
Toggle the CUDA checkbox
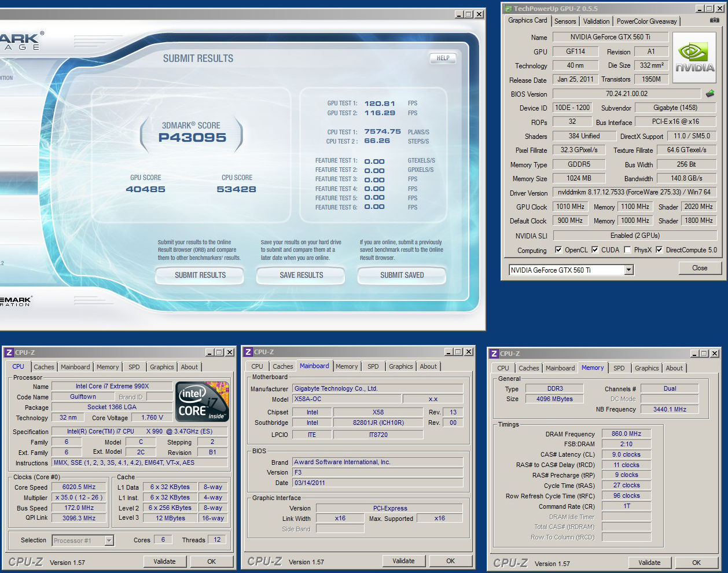point(595,250)
